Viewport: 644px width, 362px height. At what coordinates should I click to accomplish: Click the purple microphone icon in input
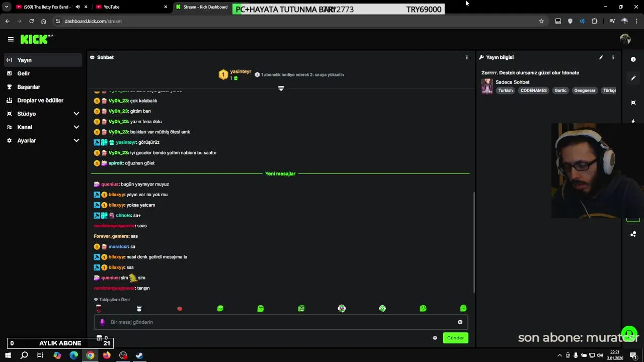[102, 322]
